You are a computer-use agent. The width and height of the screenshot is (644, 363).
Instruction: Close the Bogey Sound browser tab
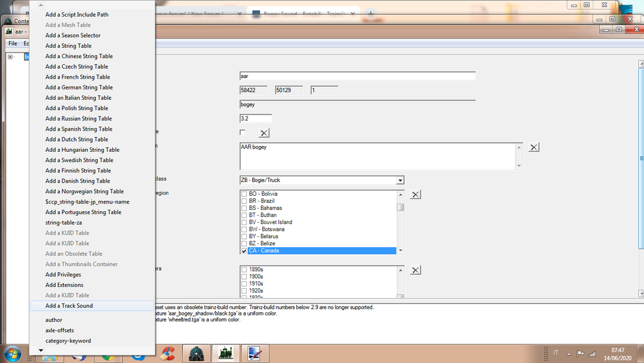[x=352, y=14]
